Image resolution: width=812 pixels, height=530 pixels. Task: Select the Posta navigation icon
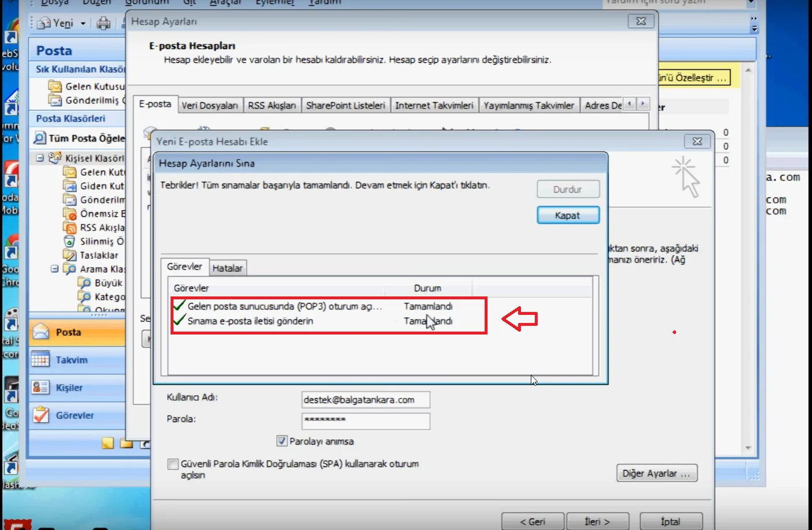[x=40, y=332]
